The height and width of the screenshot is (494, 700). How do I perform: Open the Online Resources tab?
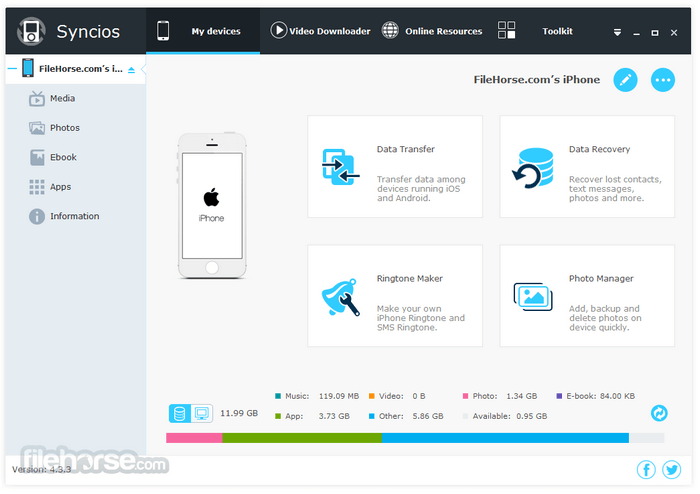pyautogui.click(x=432, y=31)
